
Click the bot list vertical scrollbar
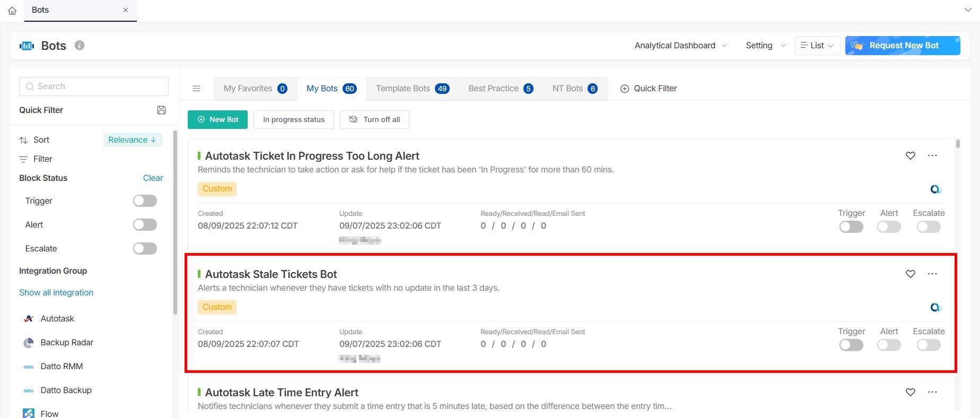[x=958, y=144]
